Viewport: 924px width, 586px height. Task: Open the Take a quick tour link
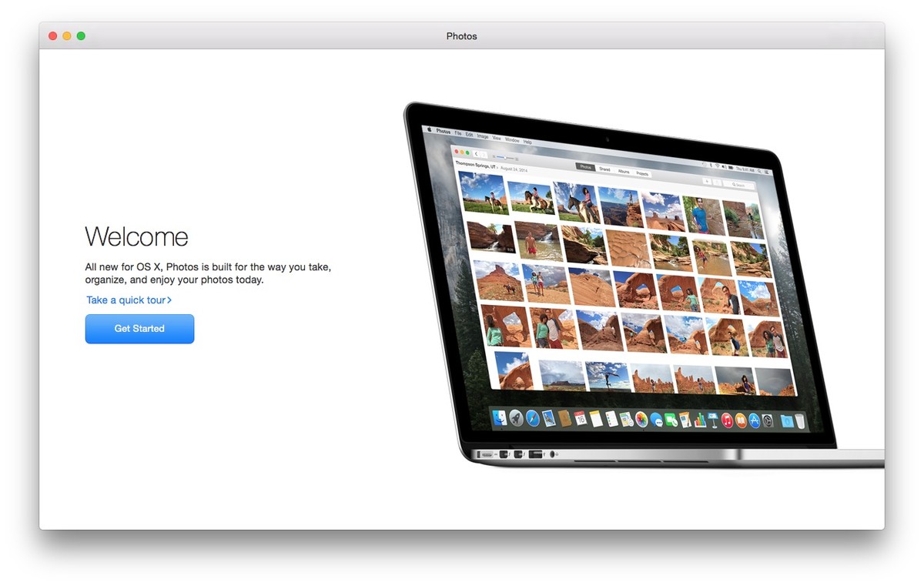click(129, 300)
